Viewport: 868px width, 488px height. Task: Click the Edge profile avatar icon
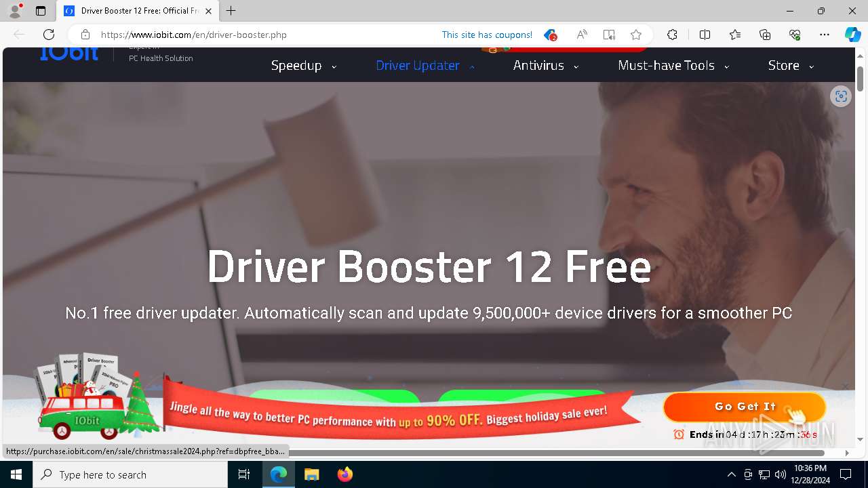[15, 11]
